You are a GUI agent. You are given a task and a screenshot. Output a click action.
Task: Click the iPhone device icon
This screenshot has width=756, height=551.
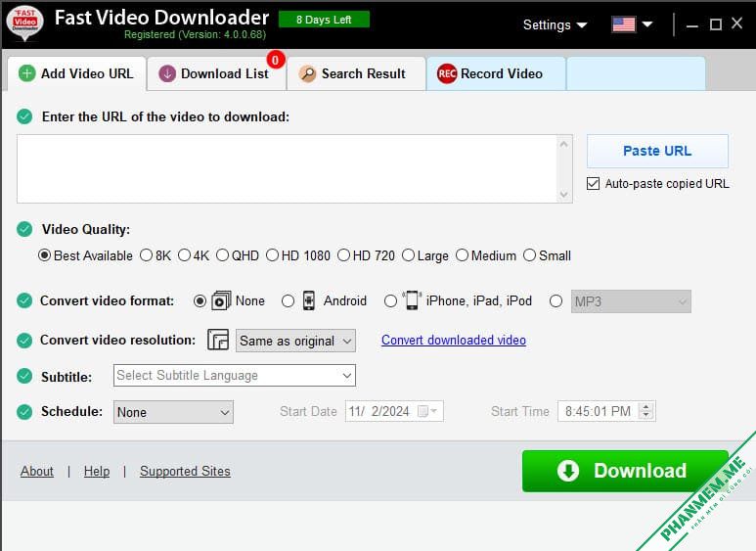[x=412, y=300]
